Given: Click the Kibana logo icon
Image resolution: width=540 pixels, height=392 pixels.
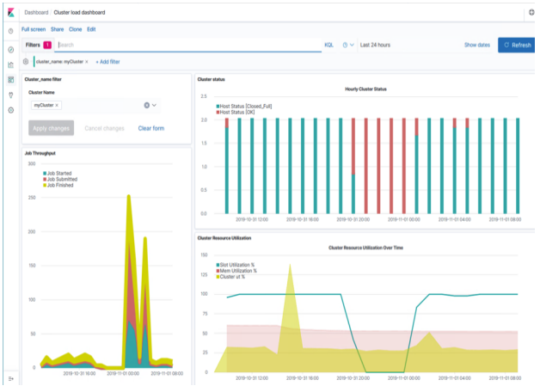Looking at the screenshot, I should tap(11, 12).
